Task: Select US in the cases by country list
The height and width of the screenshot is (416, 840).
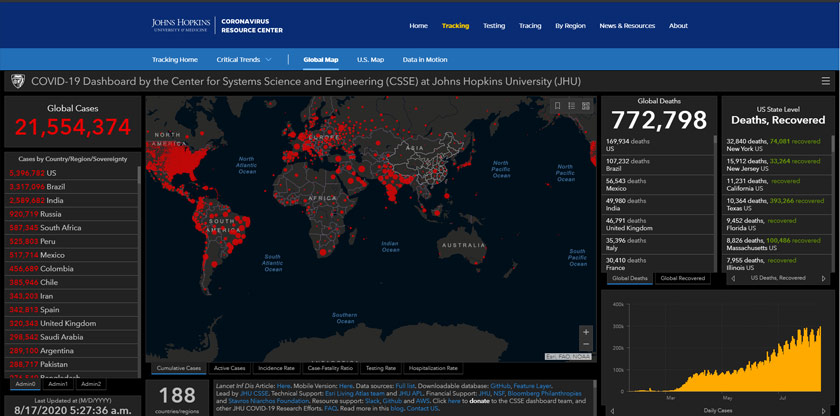Action: 72,173
